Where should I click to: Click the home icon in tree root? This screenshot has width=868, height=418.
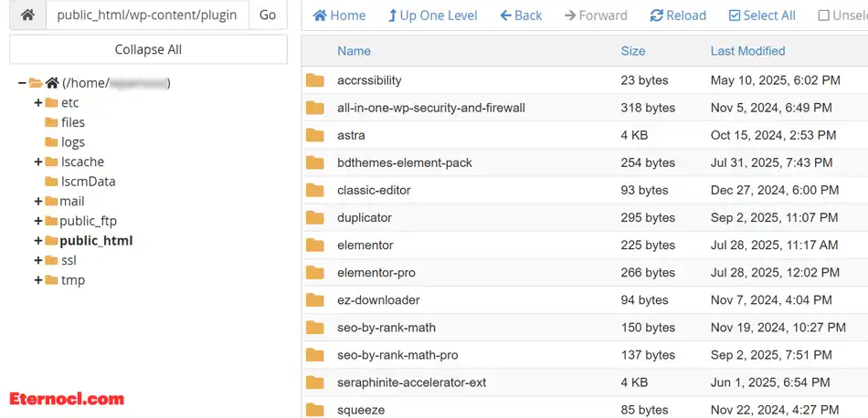(52, 83)
